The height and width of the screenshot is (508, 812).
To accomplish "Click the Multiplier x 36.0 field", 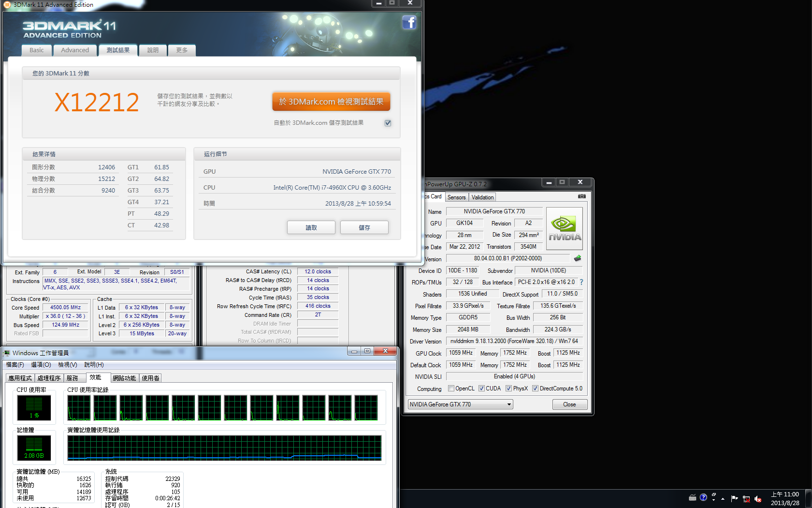I will (x=66, y=316).
